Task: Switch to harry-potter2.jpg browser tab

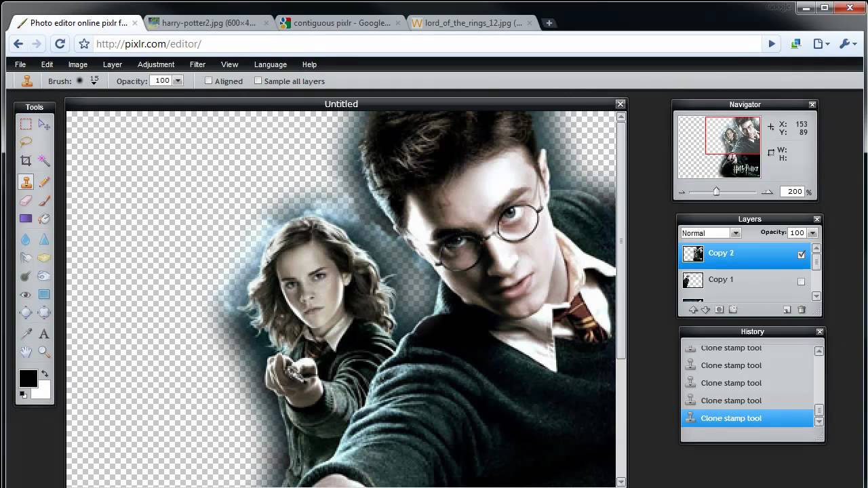Action: click(208, 23)
